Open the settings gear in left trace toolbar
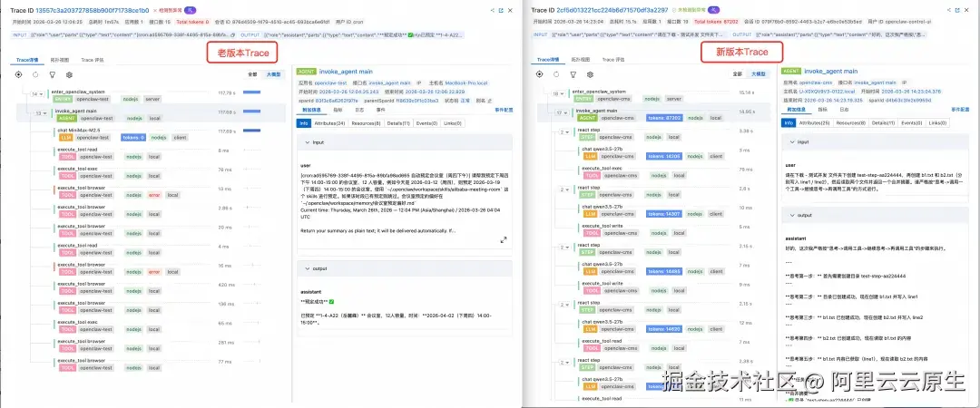980x408 pixels. [69, 74]
